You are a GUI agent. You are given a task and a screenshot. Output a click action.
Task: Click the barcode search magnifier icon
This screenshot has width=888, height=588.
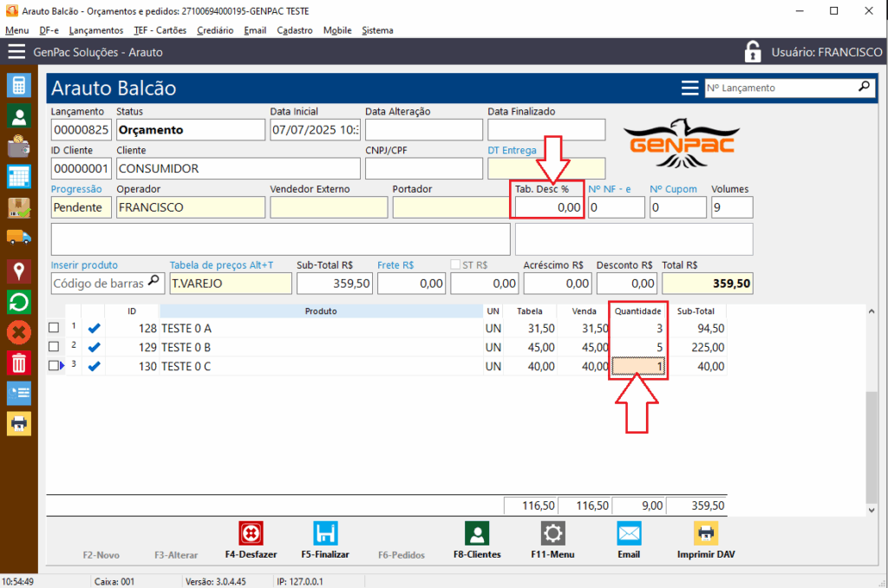click(x=153, y=281)
